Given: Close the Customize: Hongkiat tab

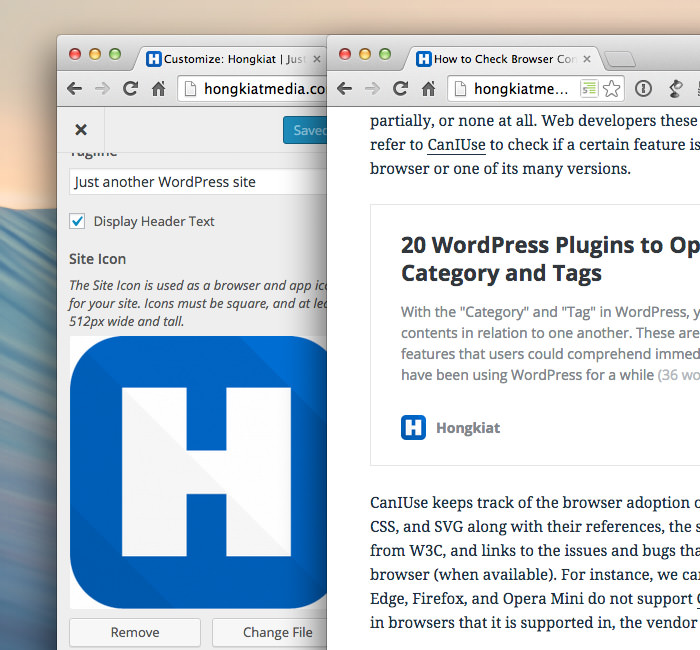Looking at the screenshot, I should [x=317, y=59].
